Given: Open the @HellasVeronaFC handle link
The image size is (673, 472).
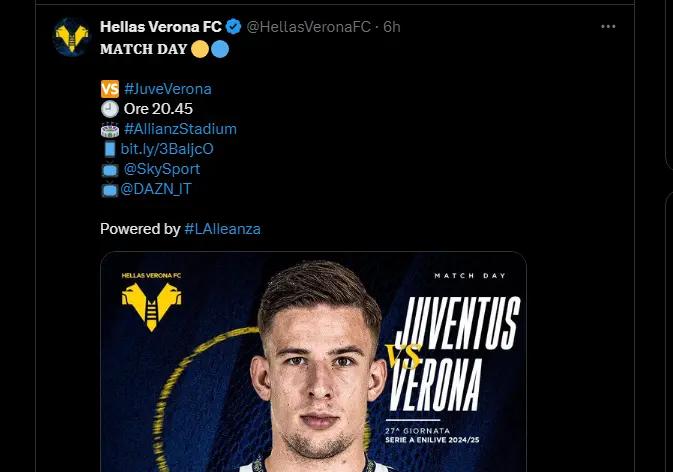Looking at the screenshot, I should (x=306, y=27).
